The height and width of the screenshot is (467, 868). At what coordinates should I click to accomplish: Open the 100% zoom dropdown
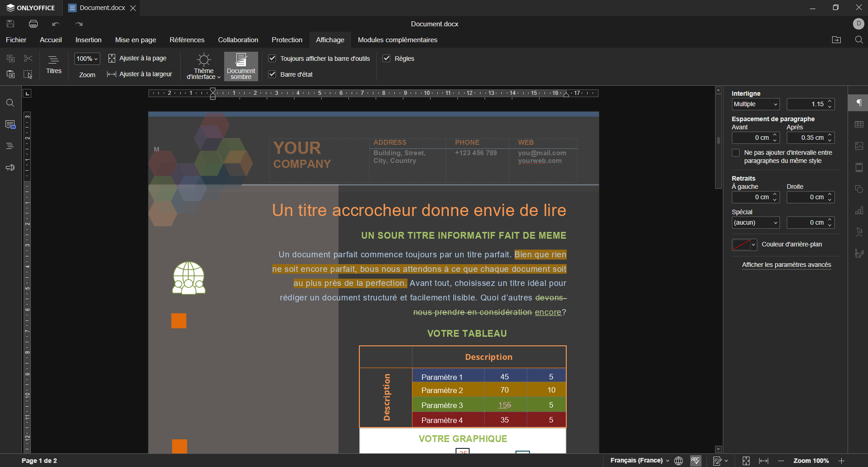(x=87, y=59)
